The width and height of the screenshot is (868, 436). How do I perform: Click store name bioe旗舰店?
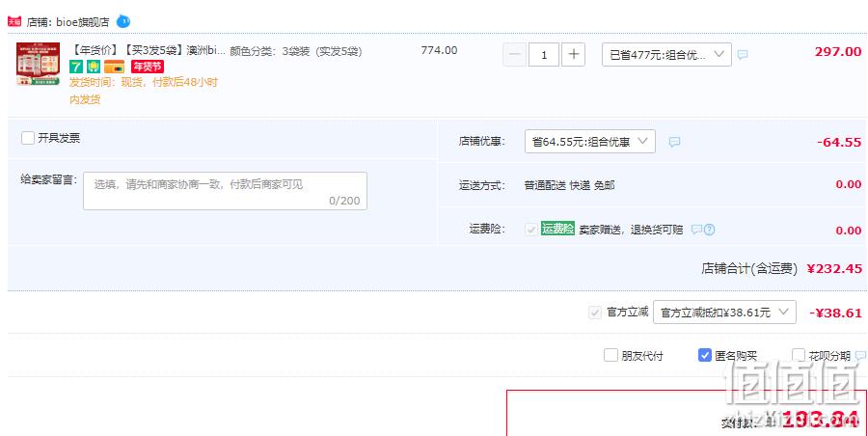tap(83, 22)
